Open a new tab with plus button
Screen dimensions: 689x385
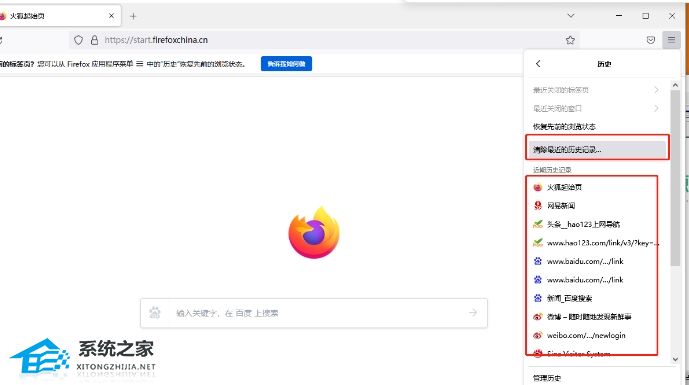click(x=133, y=16)
